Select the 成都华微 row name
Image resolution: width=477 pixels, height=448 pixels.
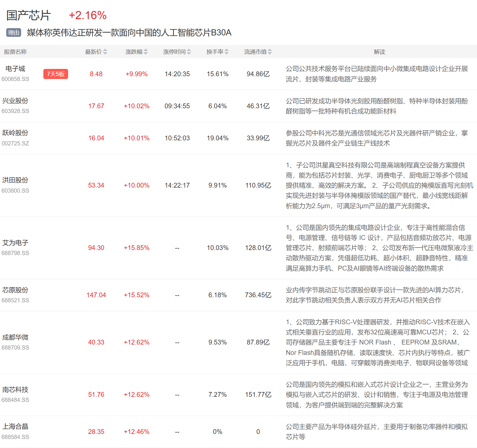[x=15, y=337]
